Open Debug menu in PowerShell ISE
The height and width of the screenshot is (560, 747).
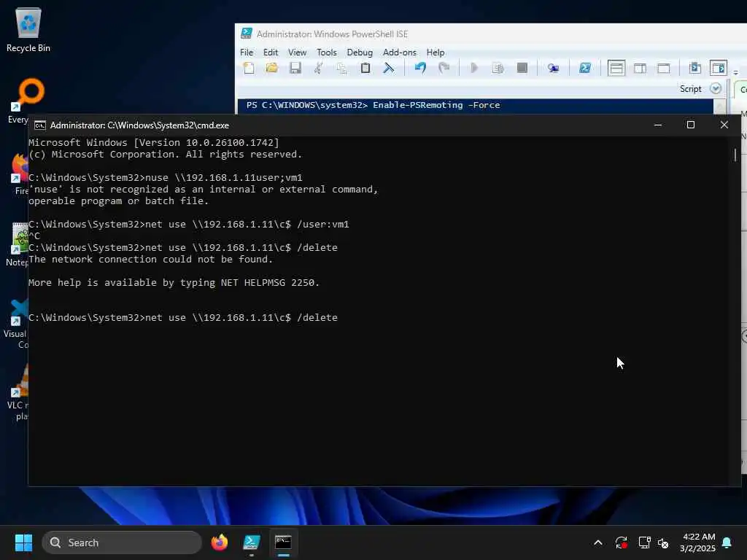tap(360, 52)
